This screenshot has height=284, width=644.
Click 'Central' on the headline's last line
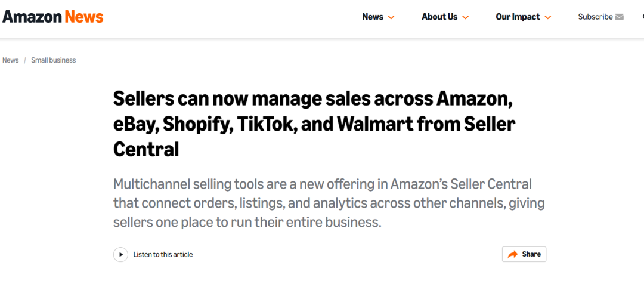146,150
